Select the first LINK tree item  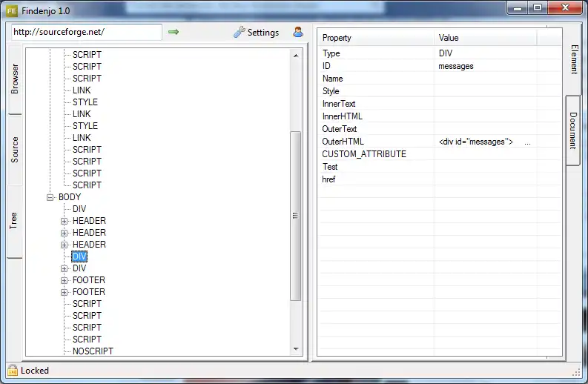point(82,90)
